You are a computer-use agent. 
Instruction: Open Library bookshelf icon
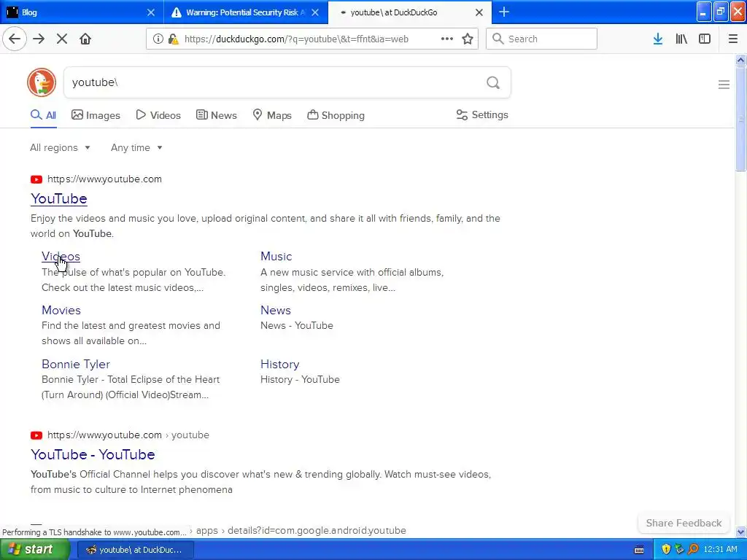tap(681, 39)
